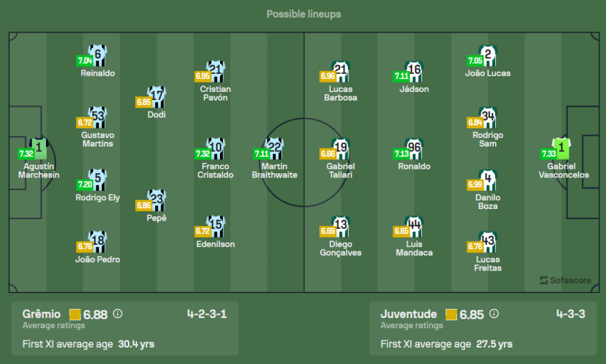This screenshot has height=364, width=606.
Task: Click info icon next to Grêmio rating
Action: point(118,314)
